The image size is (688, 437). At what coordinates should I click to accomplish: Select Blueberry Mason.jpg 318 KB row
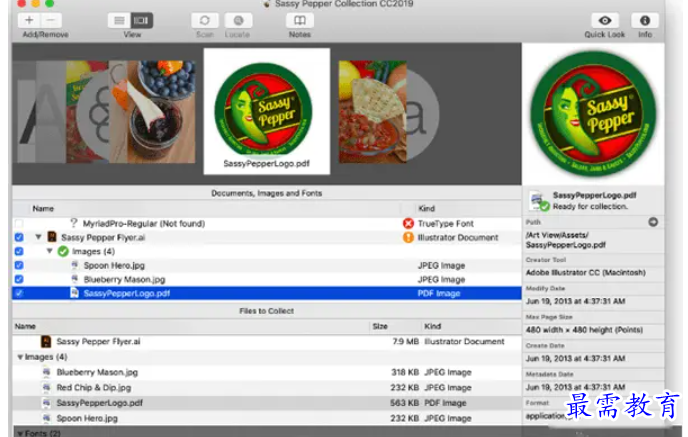pos(267,372)
